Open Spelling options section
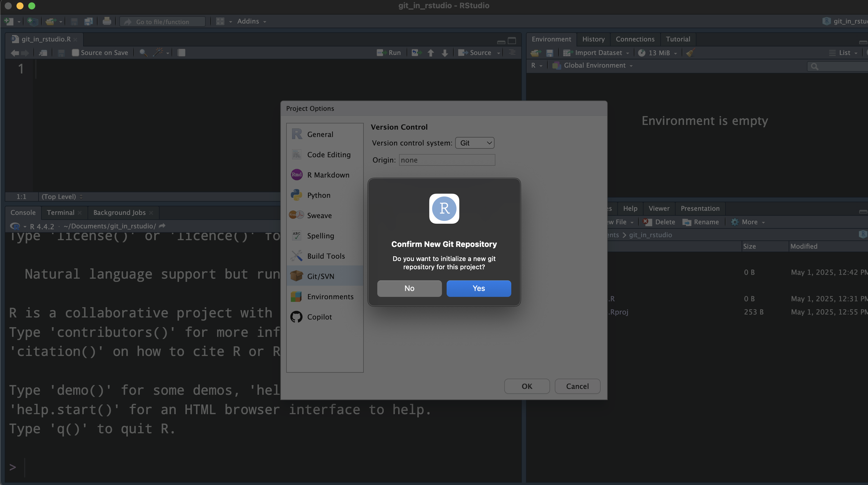The image size is (868, 485). click(320, 235)
